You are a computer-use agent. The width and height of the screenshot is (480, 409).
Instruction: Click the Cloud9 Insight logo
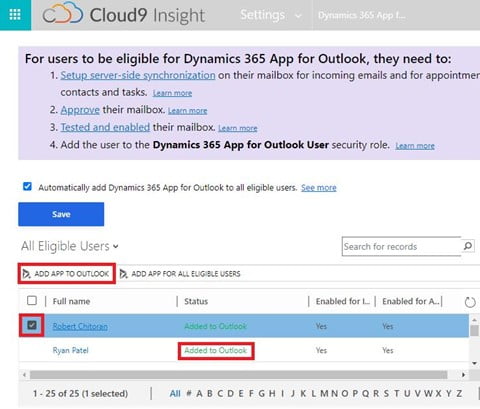[124, 14]
